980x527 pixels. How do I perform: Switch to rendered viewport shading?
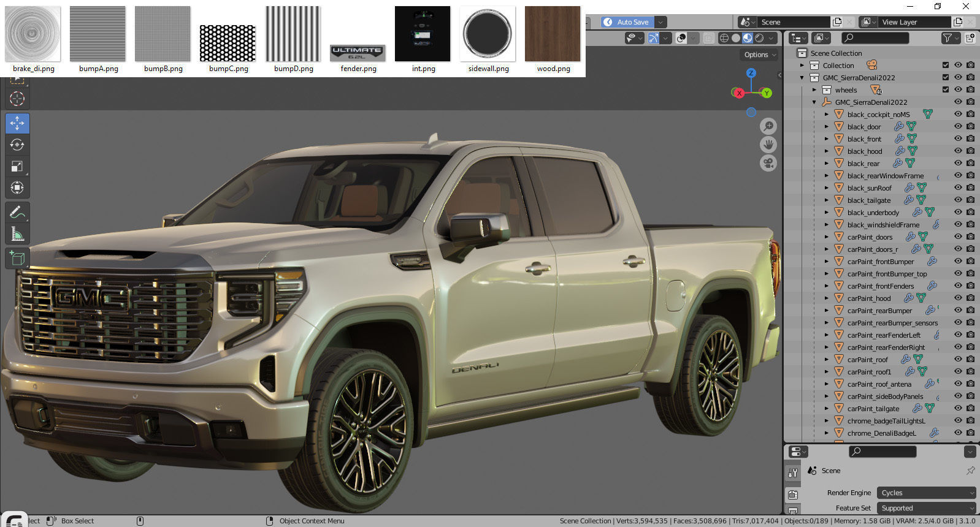point(759,38)
